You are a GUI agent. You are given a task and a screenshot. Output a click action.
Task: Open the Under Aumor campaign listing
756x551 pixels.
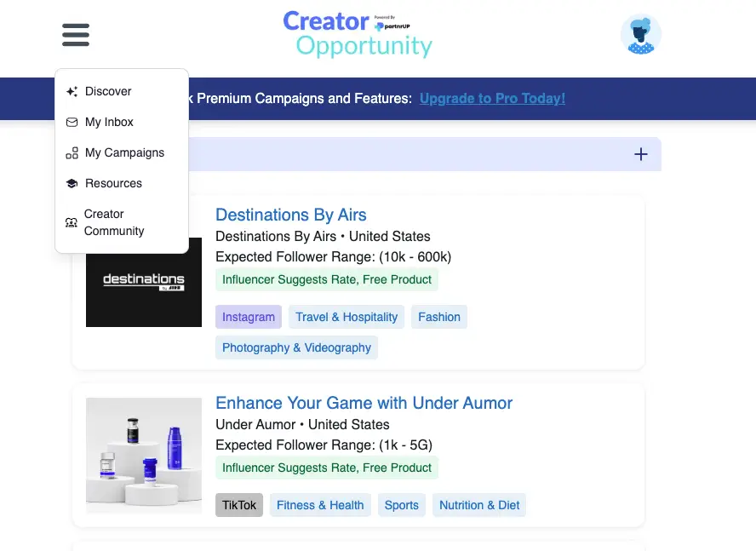pos(364,403)
